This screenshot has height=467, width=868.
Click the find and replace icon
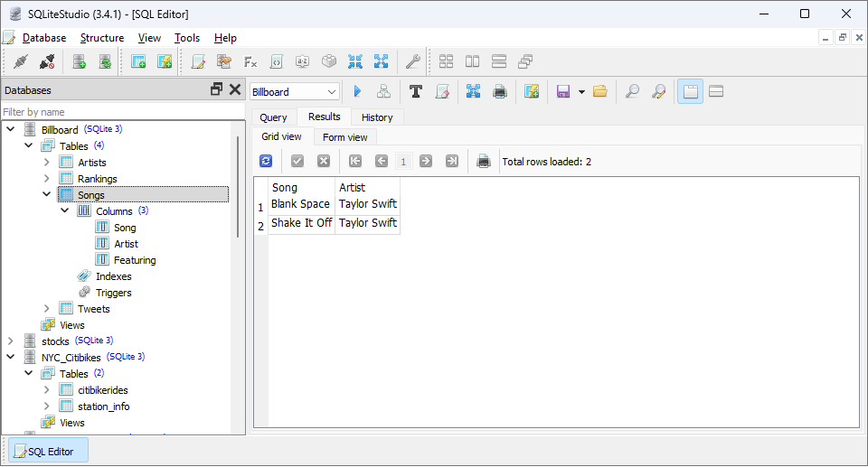point(659,91)
